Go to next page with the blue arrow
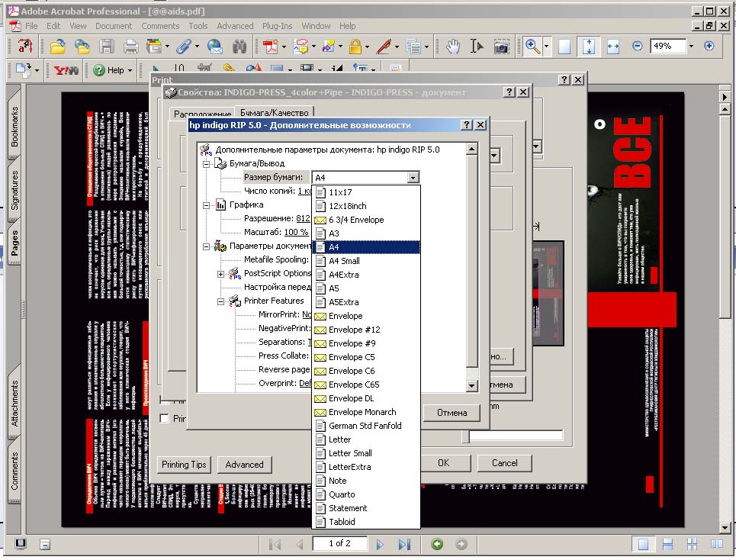This screenshot has height=560, width=736. pos(380,544)
